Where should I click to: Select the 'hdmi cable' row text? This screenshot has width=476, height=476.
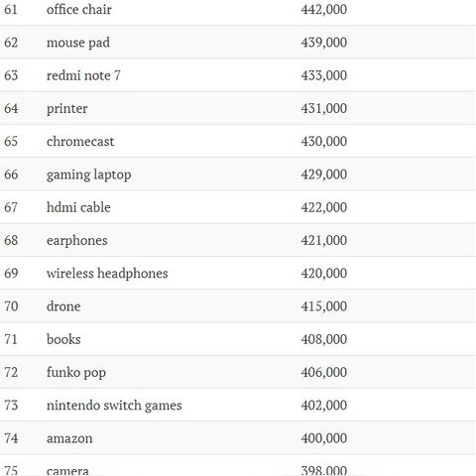[78, 207]
